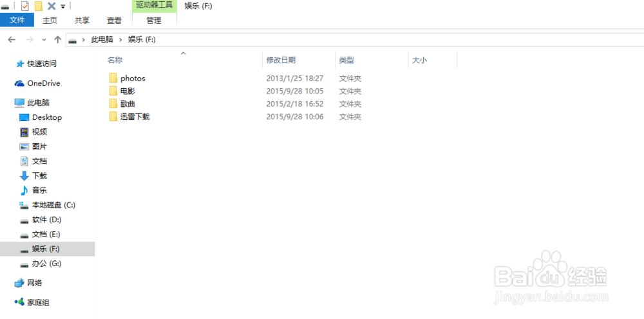644x319 pixels.
Task: Click the New folder icon in quick access toolbar
Action: 39,6
